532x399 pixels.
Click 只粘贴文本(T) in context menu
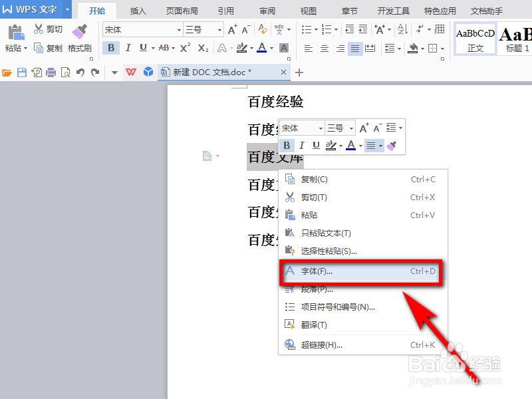coord(362,233)
